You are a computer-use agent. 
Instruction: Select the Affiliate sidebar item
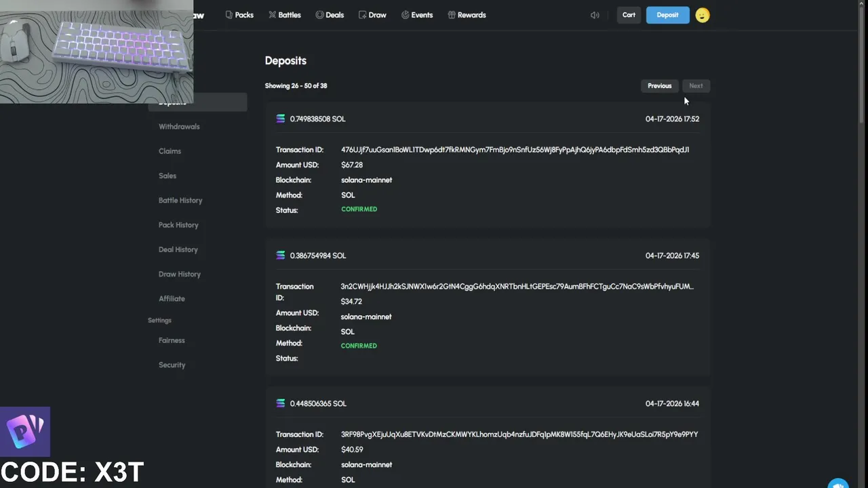coord(172,299)
